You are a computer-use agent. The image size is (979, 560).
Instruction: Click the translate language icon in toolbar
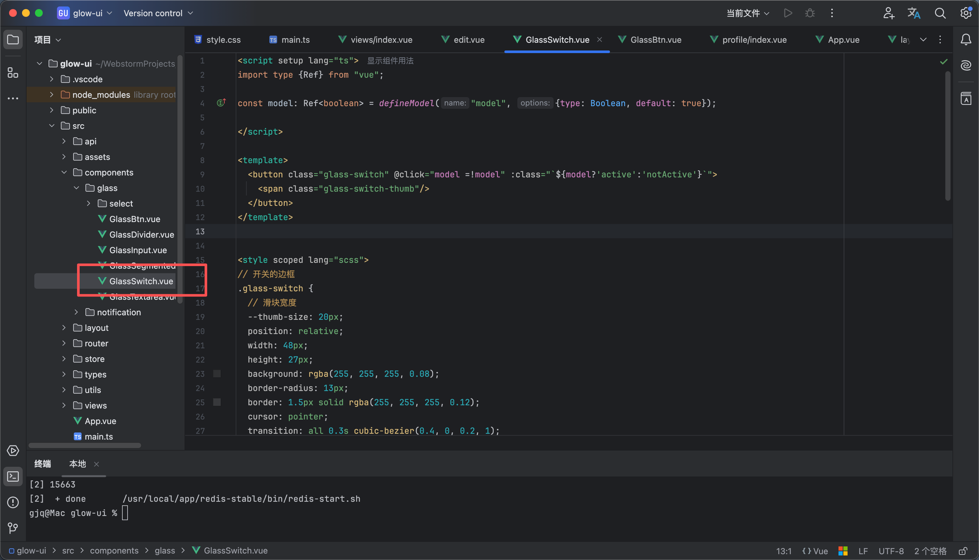(914, 13)
